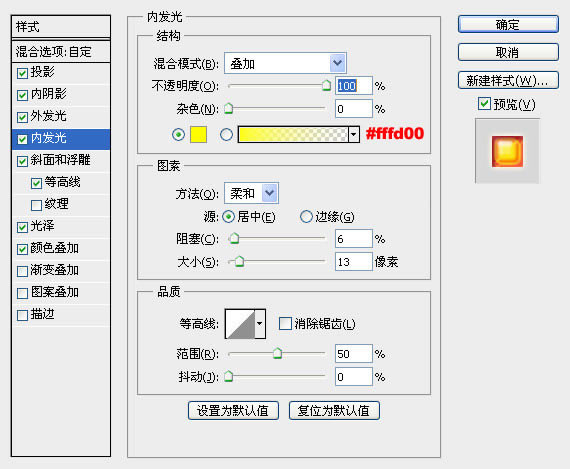The image size is (570, 469).
Task: Click the 杂色 noise value field
Action: tap(354, 109)
